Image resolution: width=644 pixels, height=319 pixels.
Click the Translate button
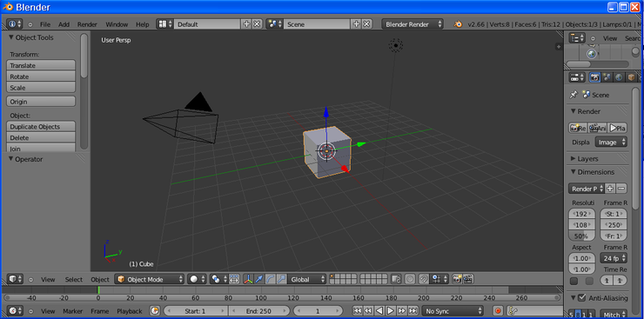click(41, 65)
